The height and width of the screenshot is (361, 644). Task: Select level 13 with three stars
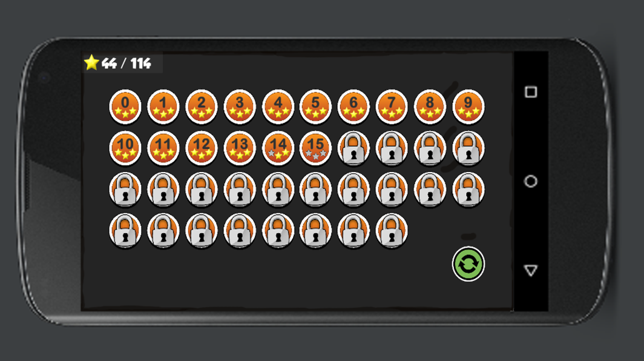click(x=240, y=148)
